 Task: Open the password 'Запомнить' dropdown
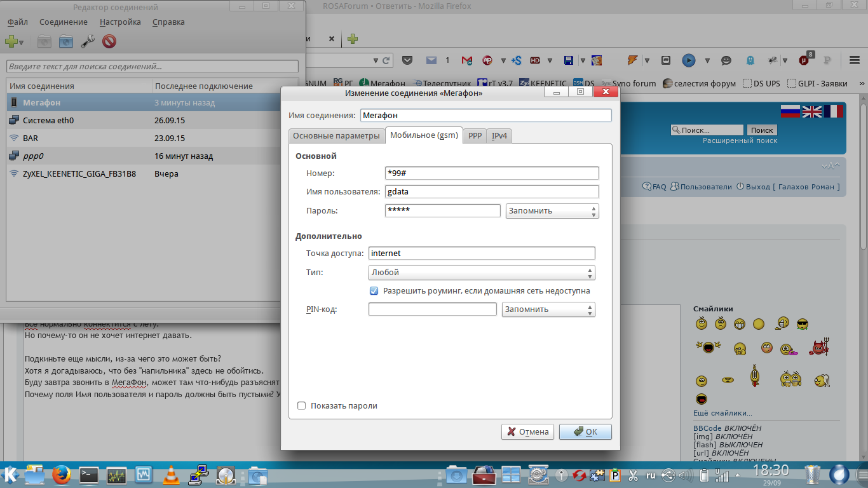(x=552, y=210)
